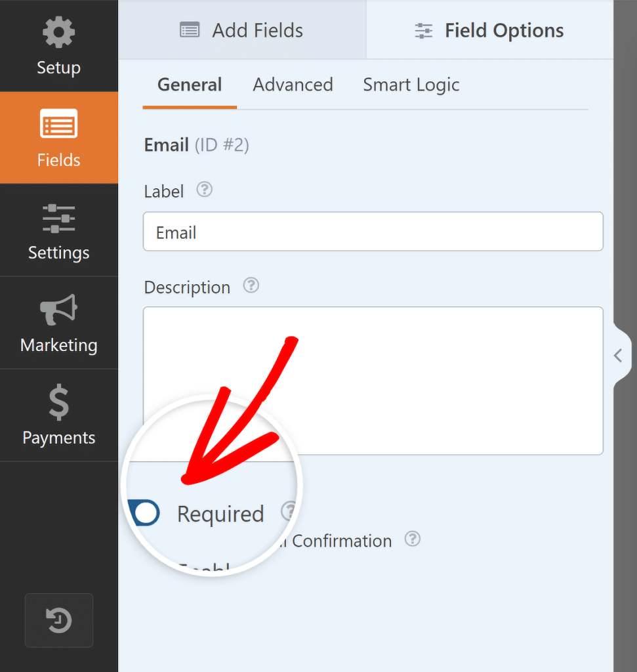Click inside the Email label text box
Screen dimensions: 637x672
[x=373, y=231]
